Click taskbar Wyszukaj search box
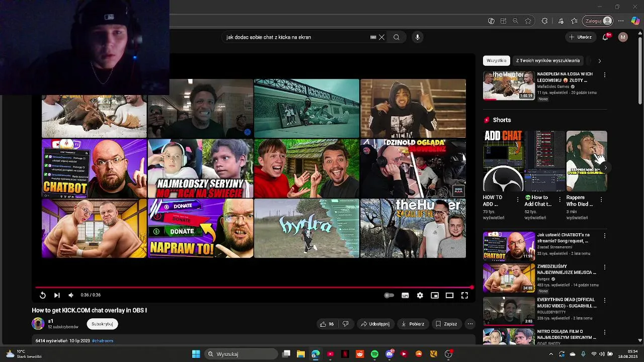This screenshot has height=362, width=644. [x=240, y=354]
